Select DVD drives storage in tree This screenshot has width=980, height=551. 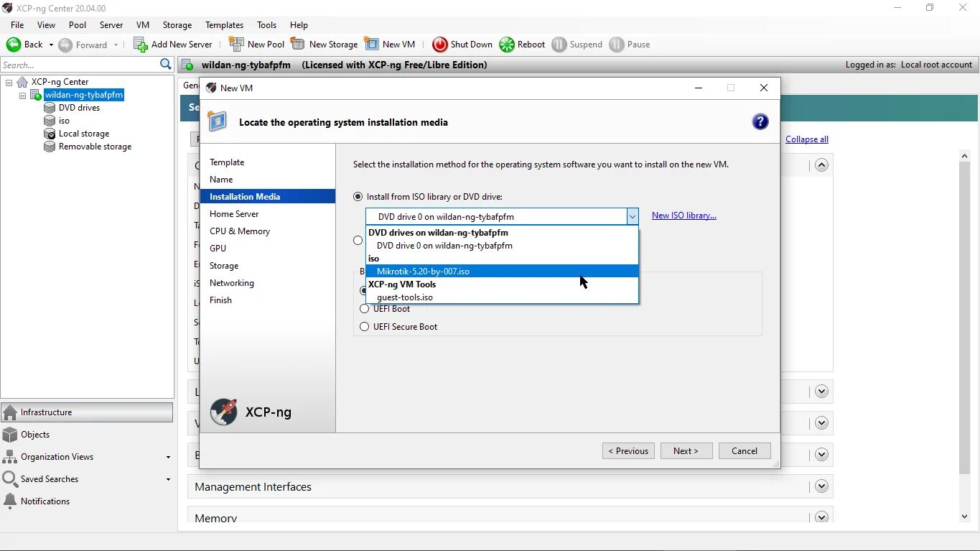coord(79,108)
